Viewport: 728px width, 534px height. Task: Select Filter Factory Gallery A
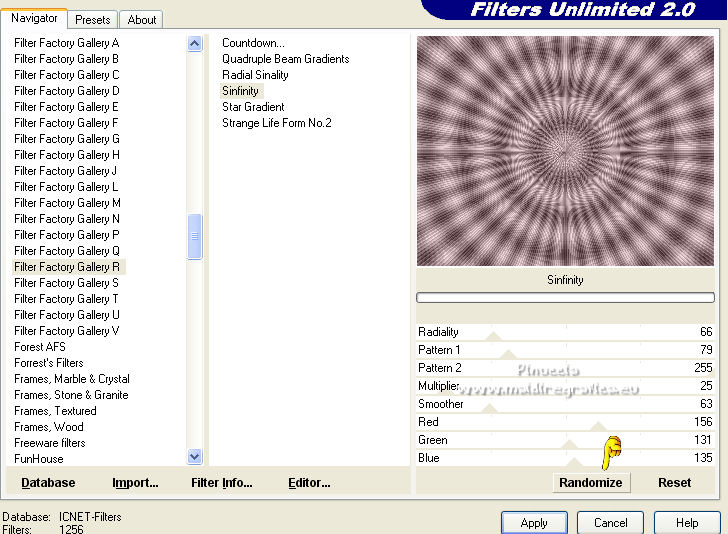pyautogui.click(x=66, y=43)
